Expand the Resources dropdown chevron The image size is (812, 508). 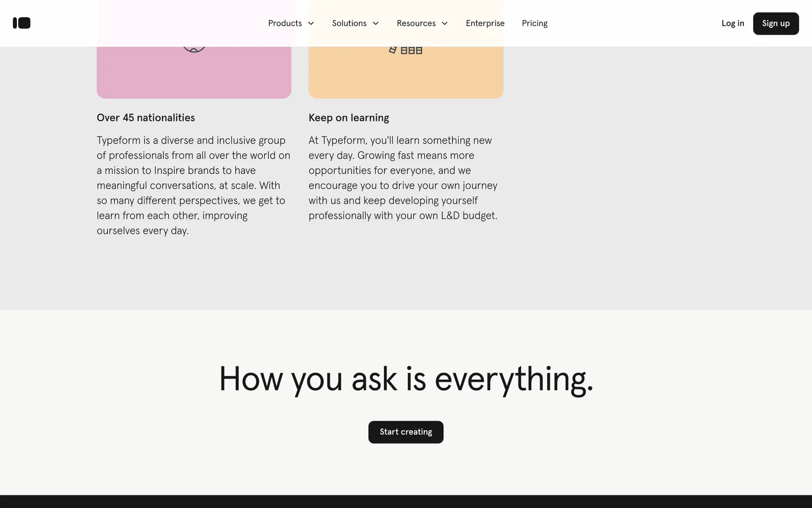(x=444, y=24)
